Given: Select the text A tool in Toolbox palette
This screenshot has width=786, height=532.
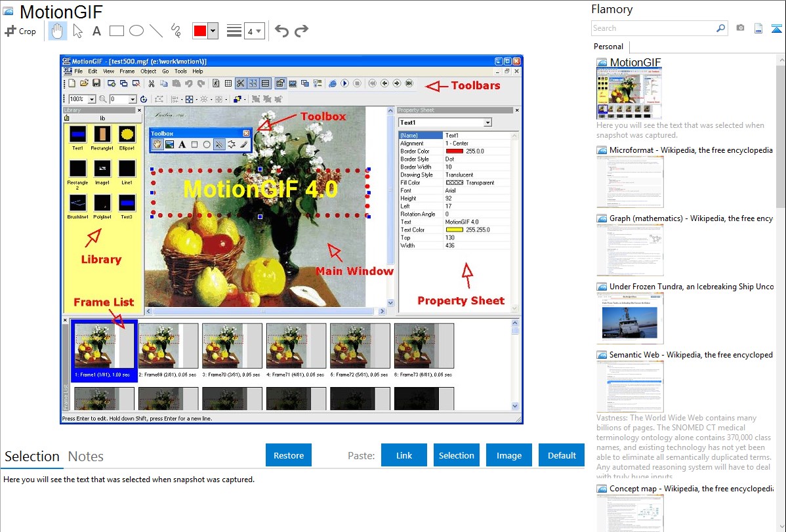Looking at the screenshot, I should pos(182,144).
